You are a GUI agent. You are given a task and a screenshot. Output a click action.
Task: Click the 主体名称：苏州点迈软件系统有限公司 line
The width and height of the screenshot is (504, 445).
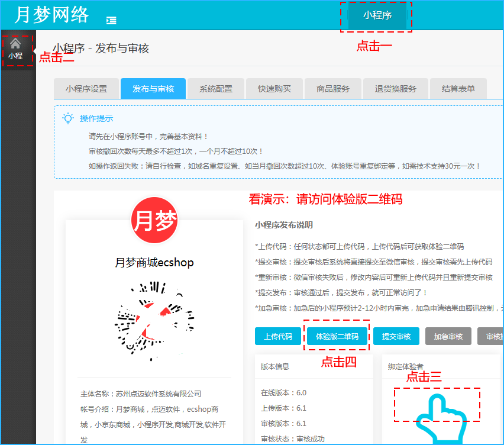pyautogui.click(x=141, y=394)
